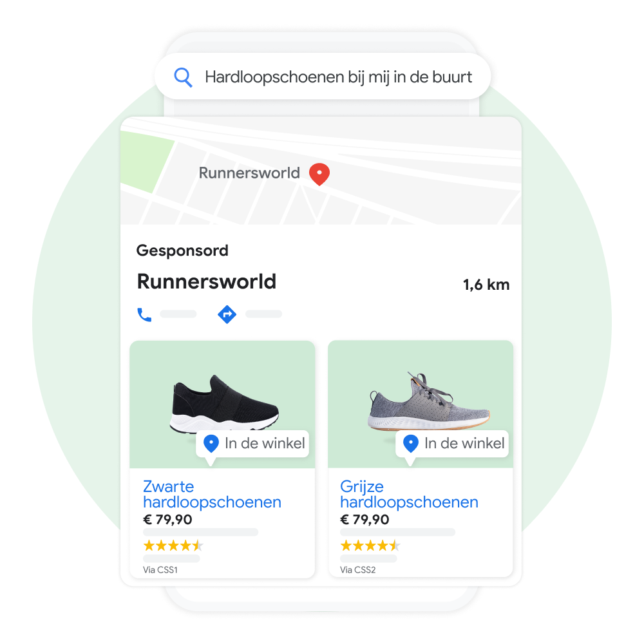Click the 1,6 km distance label
The height and width of the screenshot is (644, 644).
pyautogui.click(x=486, y=285)
